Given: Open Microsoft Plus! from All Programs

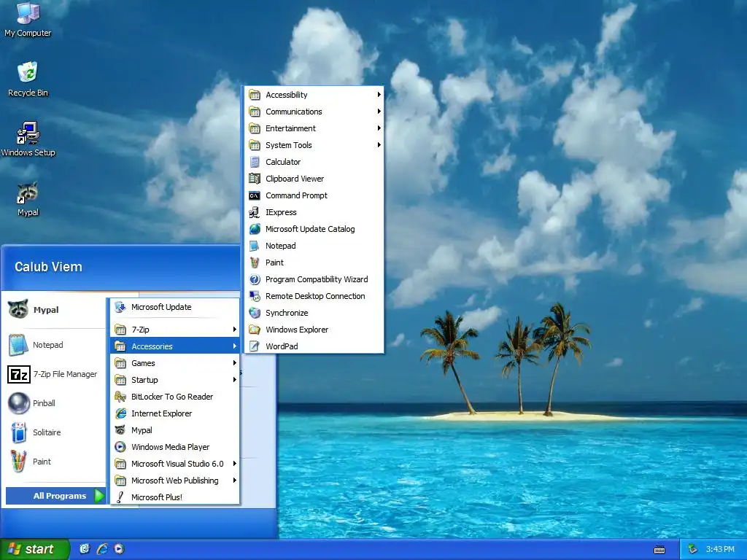Looking at the screenshot, I should coord(175,497).
